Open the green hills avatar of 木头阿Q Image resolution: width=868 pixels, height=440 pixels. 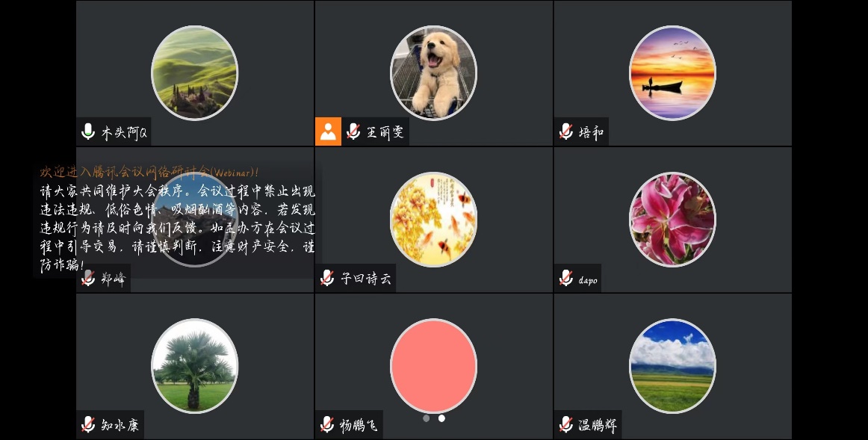tap(195, 72)
